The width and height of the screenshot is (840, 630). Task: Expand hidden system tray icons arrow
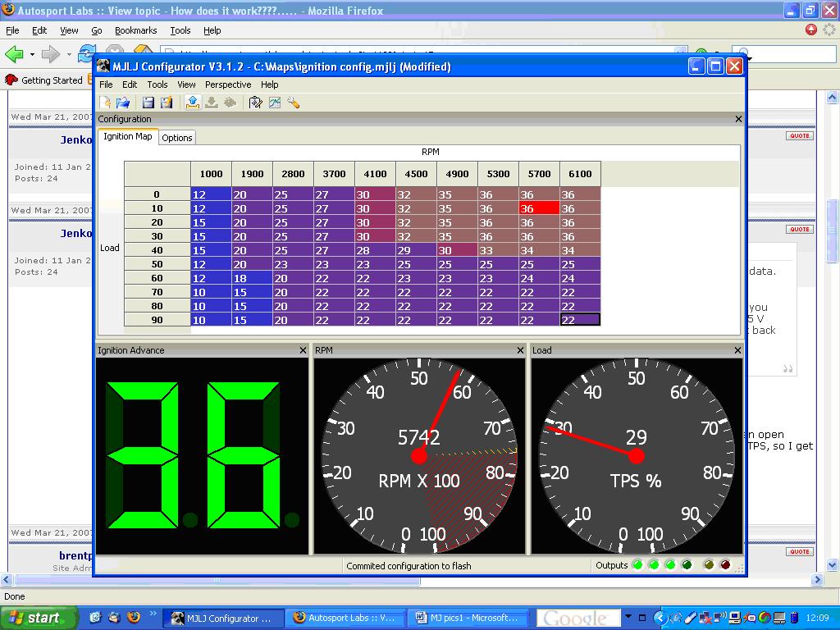660,618
